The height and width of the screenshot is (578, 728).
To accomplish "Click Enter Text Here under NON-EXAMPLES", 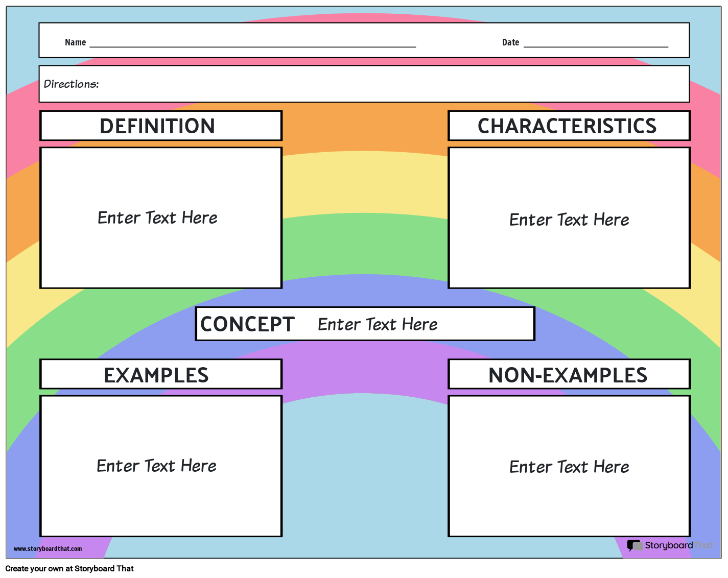I will [x=569, y=467].
